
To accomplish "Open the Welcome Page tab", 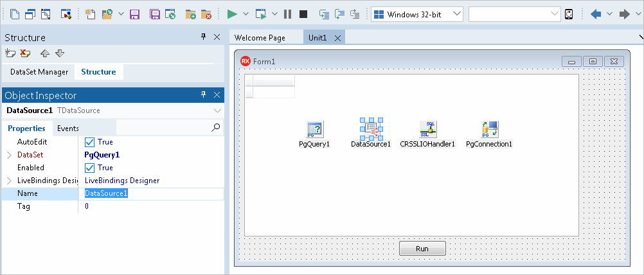I will pos(260,38).
